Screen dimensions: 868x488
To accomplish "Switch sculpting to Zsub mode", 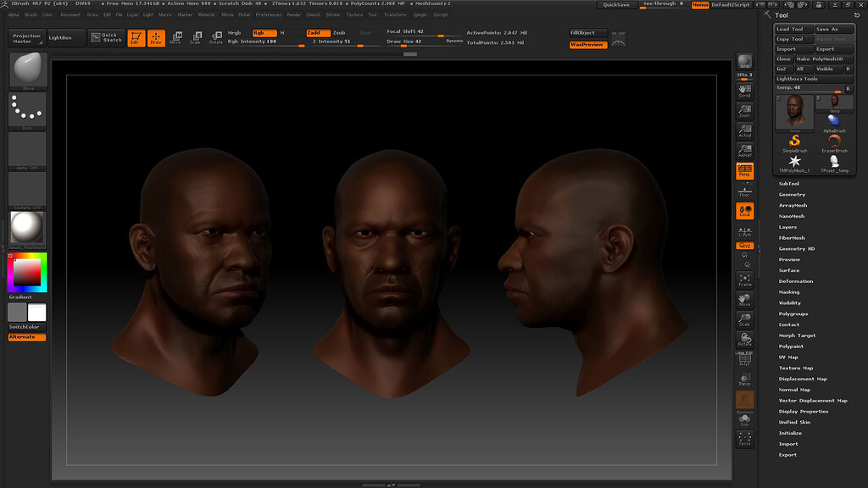I will 339,32.
